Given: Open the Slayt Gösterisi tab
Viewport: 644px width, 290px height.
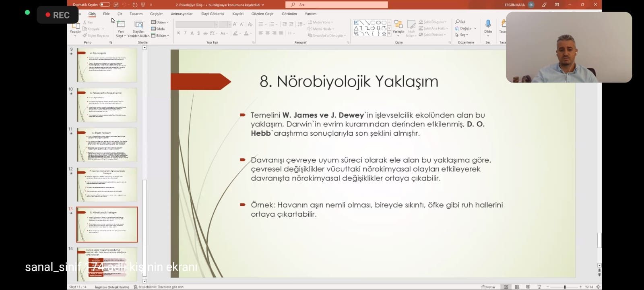Looking at the screenshot, I should (213, 14).
